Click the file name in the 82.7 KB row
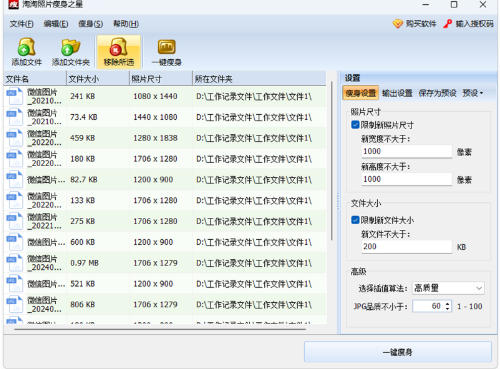Viewport: 500px width, 369px height. 46,180
